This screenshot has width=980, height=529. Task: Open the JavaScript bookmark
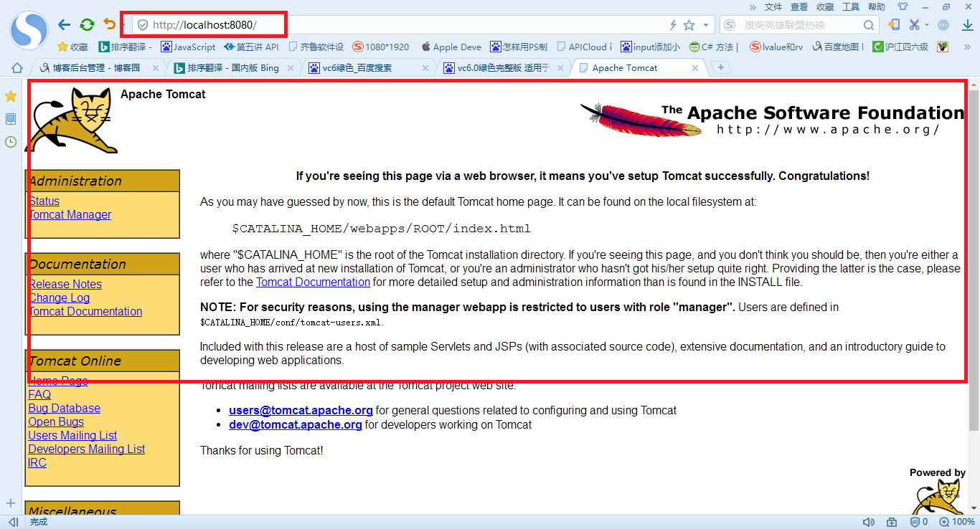[x=188, y=47]
